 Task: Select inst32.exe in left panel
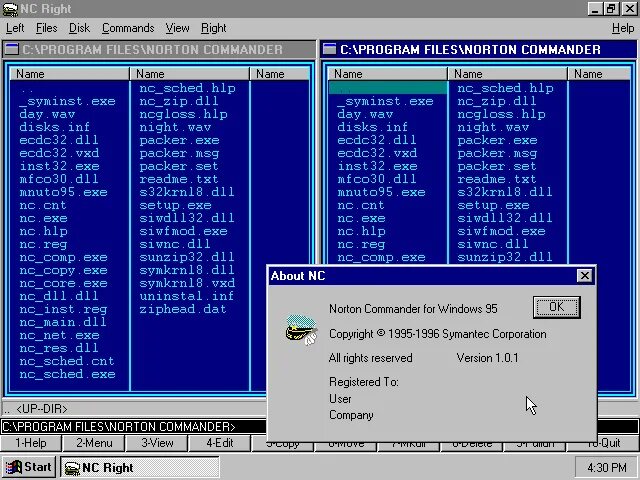click(x=59, y=167)
